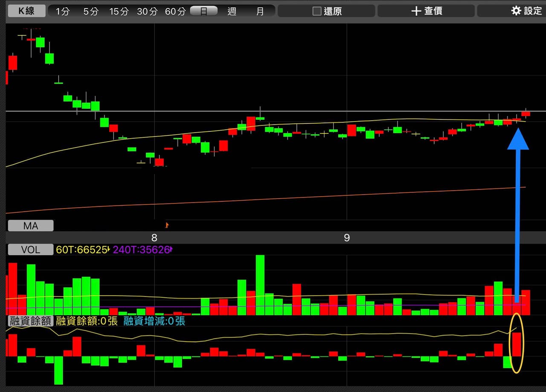Open the VOL indicator selector

click(31, 250)
